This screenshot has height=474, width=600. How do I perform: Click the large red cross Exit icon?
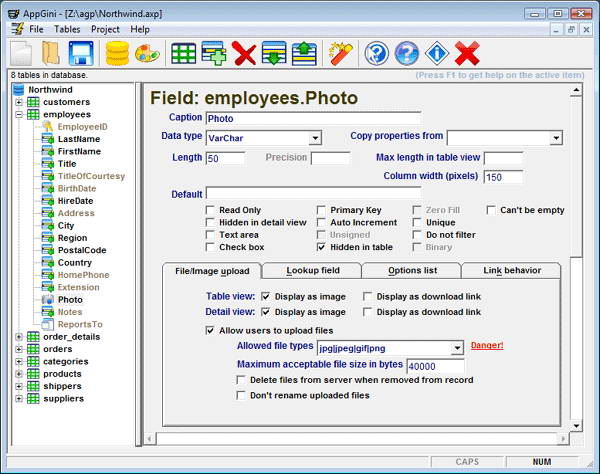(x=467, y=54)
